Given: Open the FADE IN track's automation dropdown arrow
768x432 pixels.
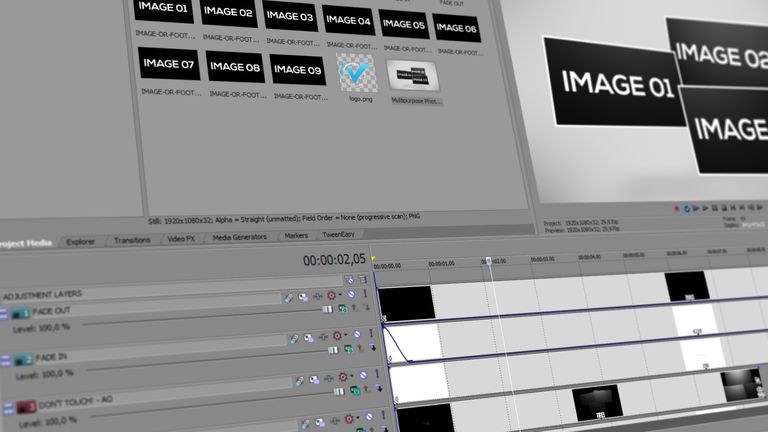Looking at the screenshot, I should pos(346,335).
